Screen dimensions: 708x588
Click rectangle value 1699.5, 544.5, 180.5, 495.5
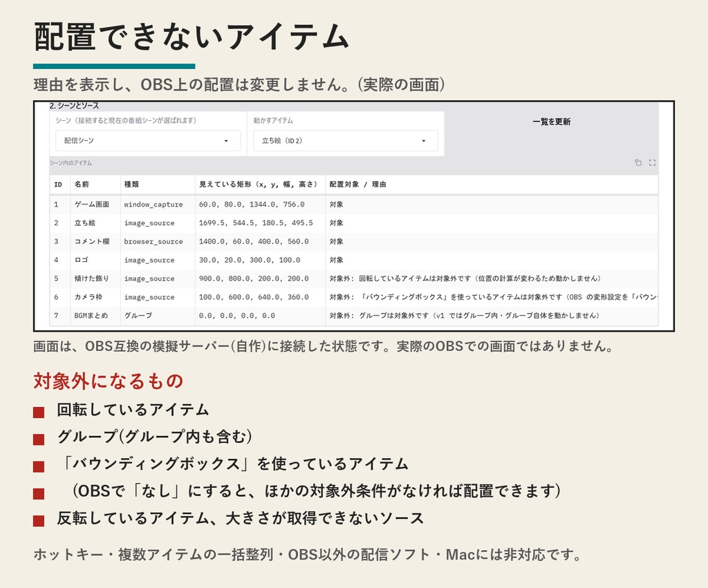coord(260,223)
